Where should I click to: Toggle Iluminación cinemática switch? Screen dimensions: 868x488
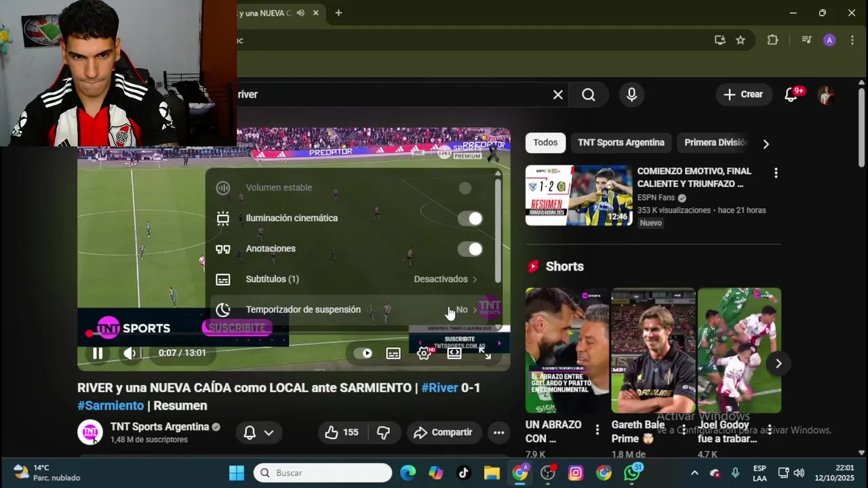[470, 218]
